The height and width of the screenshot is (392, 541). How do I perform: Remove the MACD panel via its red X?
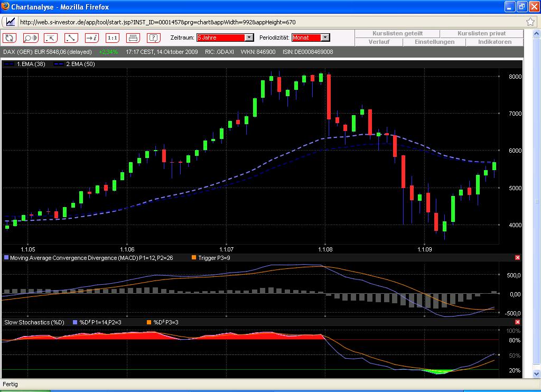click(x=517, y=257)
